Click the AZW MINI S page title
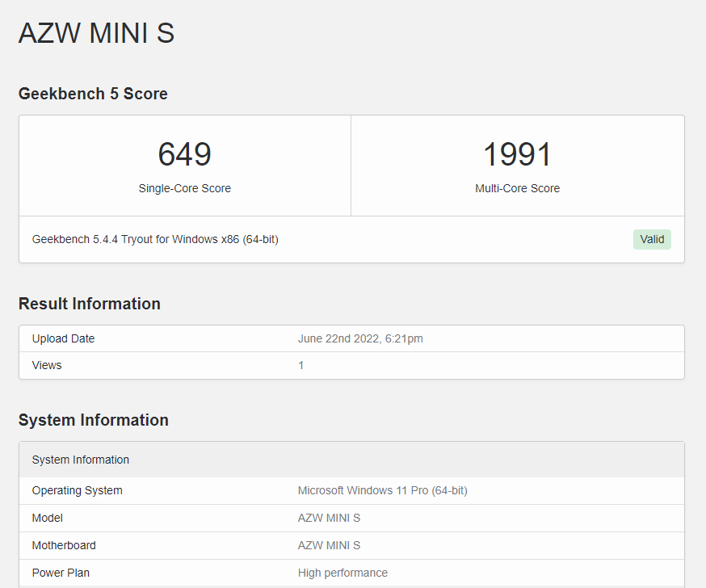The height and width of the screenshot is (588, 706). (x=96, y=33)
